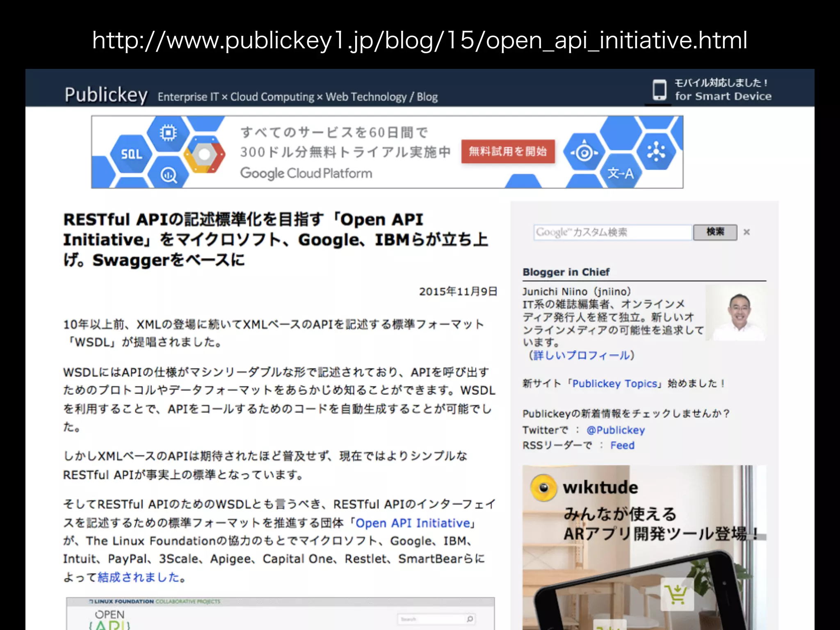840x630 pixels.
Task: Click the date 2015年11月9日
Action: pyautogui.click(x=458, y=292)
